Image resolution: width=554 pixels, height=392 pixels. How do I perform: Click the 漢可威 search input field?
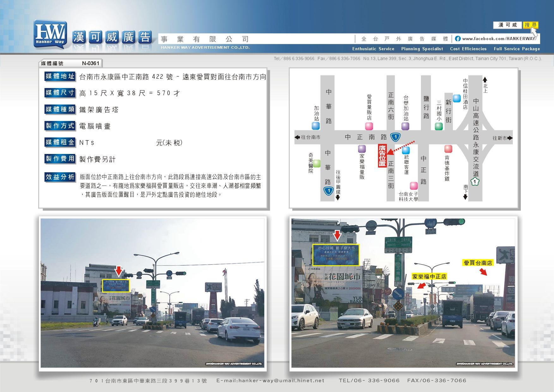(508, 25)
